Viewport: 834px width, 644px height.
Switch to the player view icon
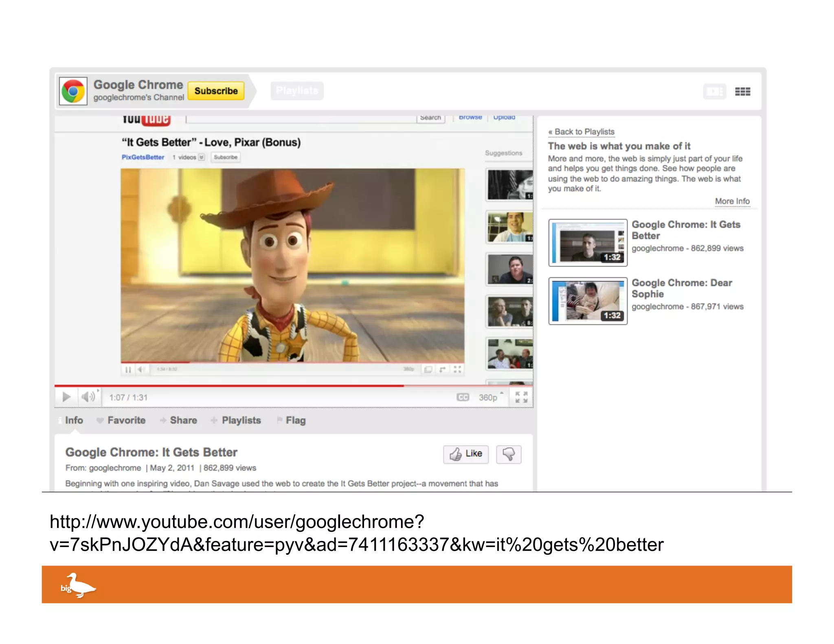point(714,92)
